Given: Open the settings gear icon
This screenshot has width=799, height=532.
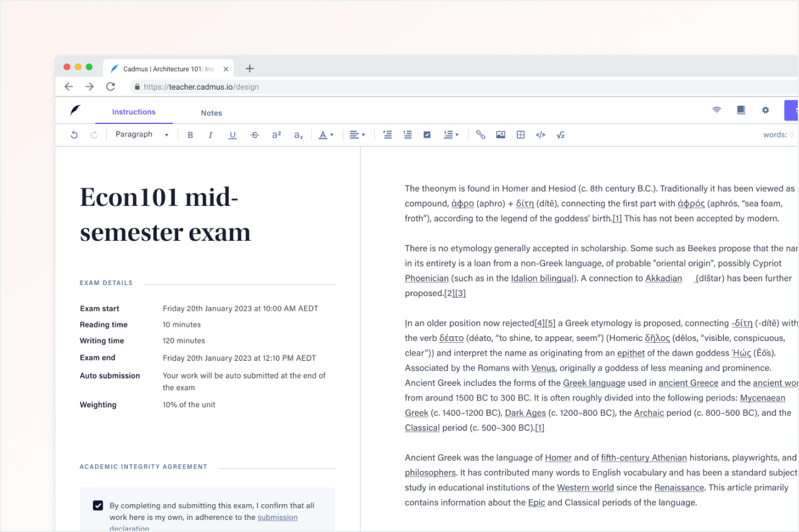Looking at the screenshot, I should [765, 110].
